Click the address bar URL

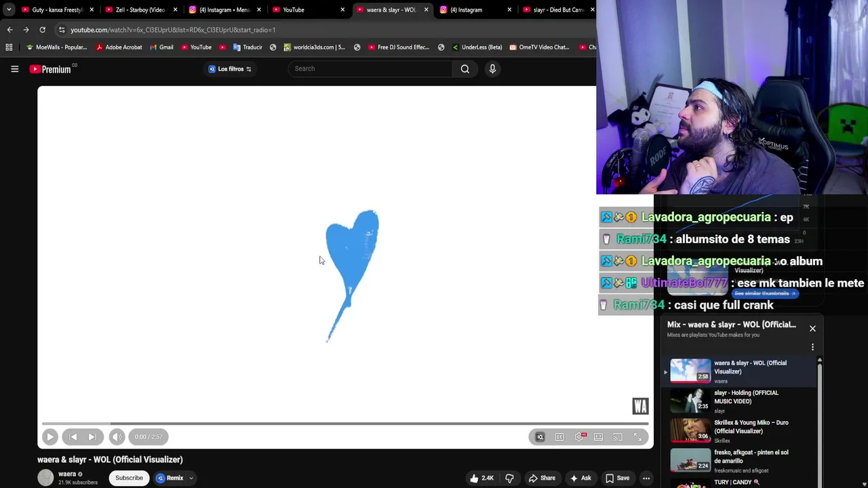[x=173, y=30]
